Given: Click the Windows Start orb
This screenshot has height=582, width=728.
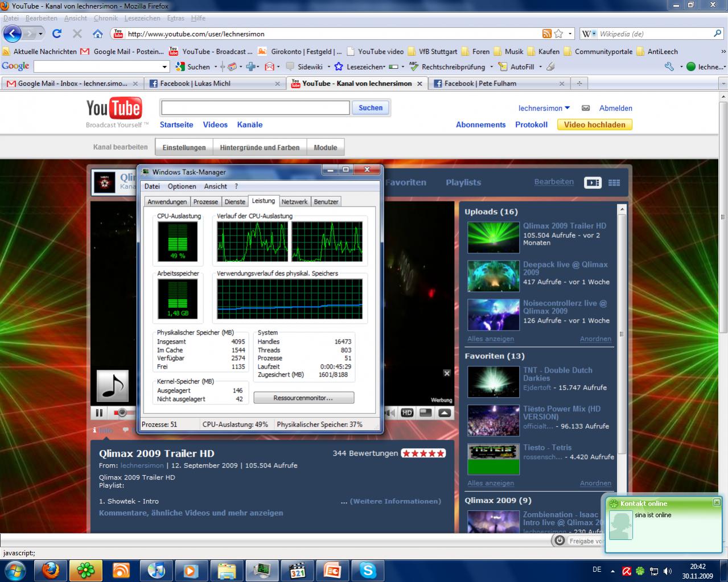Looking at the screenshot, I should click(15, 570).
